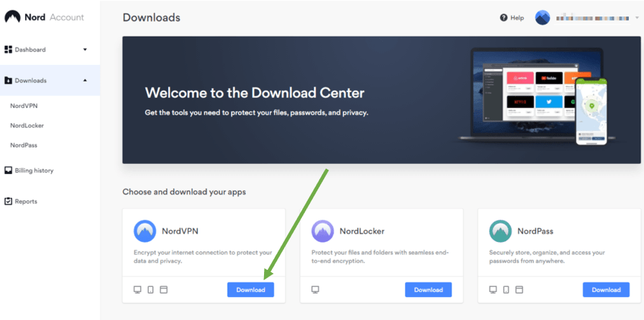Viewport: 644px width, 320px height.
Task: Click NordPass card mobile platform icon
Action: point(506,290)
